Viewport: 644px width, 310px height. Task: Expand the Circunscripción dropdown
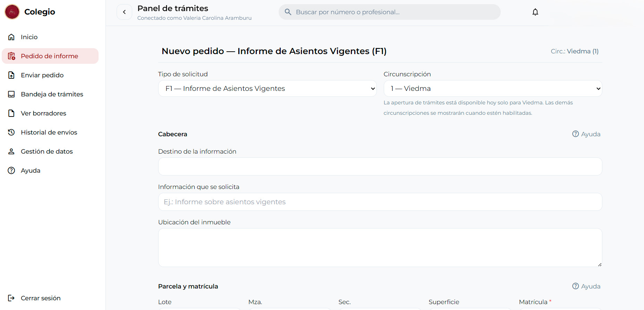tap(492, 89)
